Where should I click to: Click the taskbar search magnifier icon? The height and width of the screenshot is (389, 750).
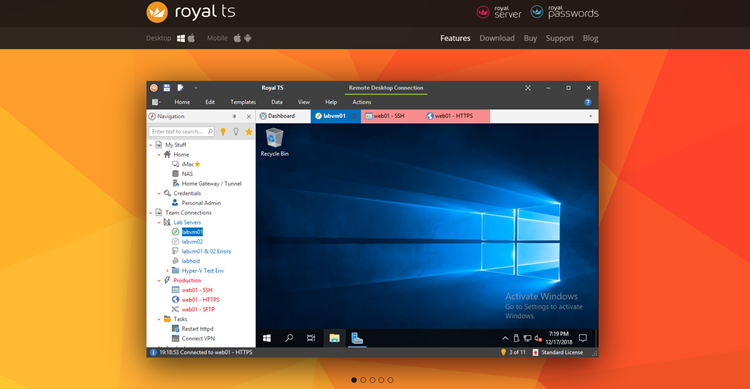[289, 338]
